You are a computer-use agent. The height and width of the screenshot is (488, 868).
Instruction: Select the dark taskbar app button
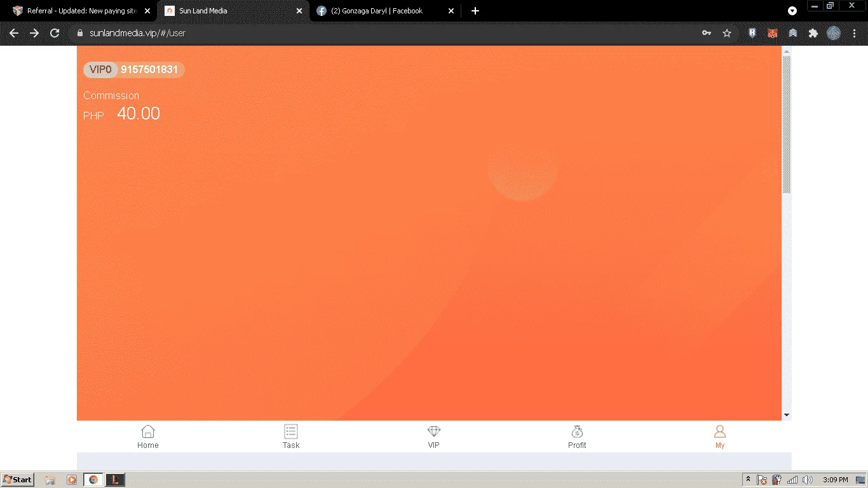115,480
